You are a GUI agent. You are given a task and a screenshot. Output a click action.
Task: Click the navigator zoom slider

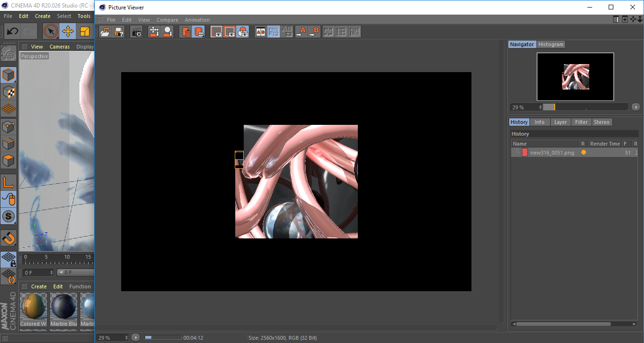click(x=585, y=107)
